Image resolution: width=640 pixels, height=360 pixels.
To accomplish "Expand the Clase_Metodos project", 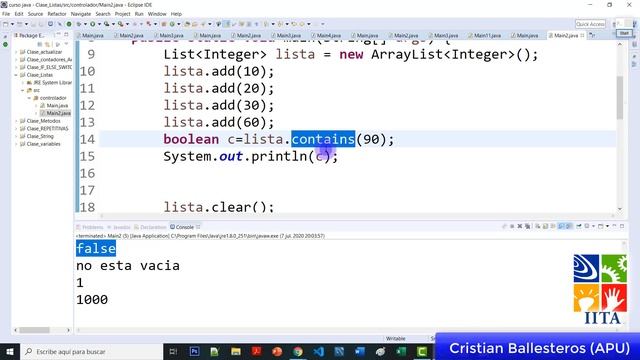I will pyautogui.click(x=16, y=121).
